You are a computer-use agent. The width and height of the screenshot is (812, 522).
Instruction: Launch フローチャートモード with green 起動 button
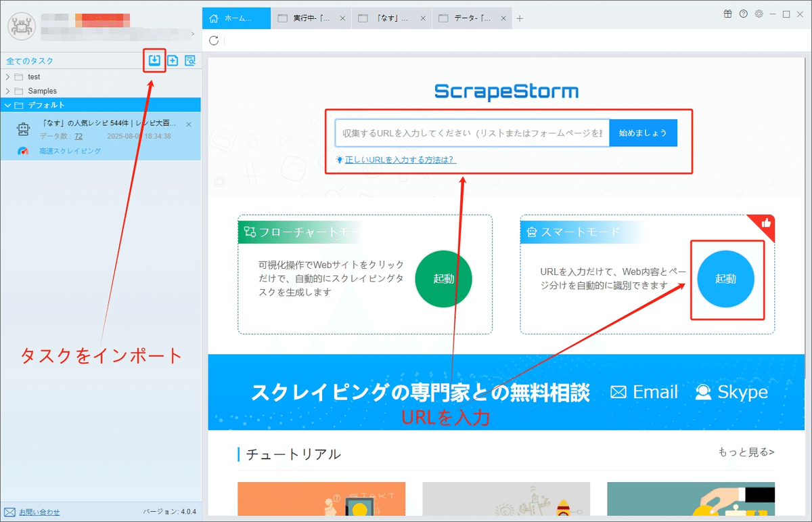pyautogui.click(x=443, y=279)
